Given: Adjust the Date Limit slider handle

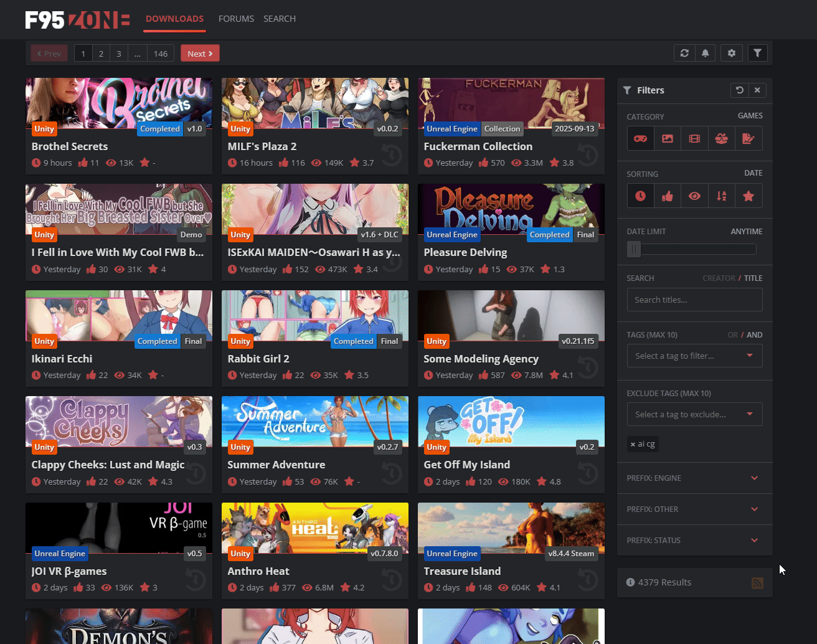Looking at the screenshot, I should coord(634,250).
